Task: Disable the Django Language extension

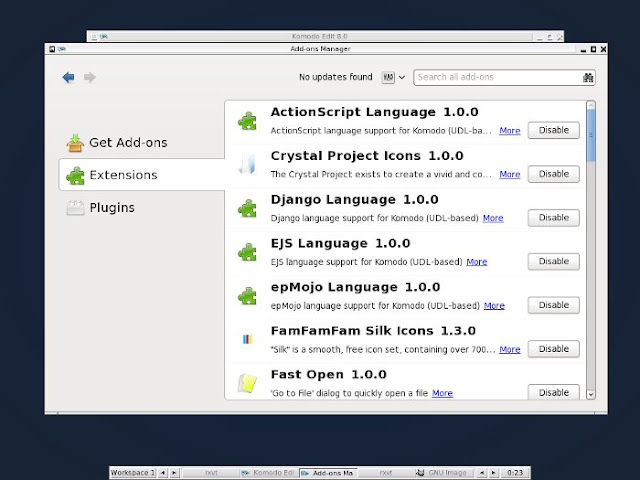Action: coord(553,218)
